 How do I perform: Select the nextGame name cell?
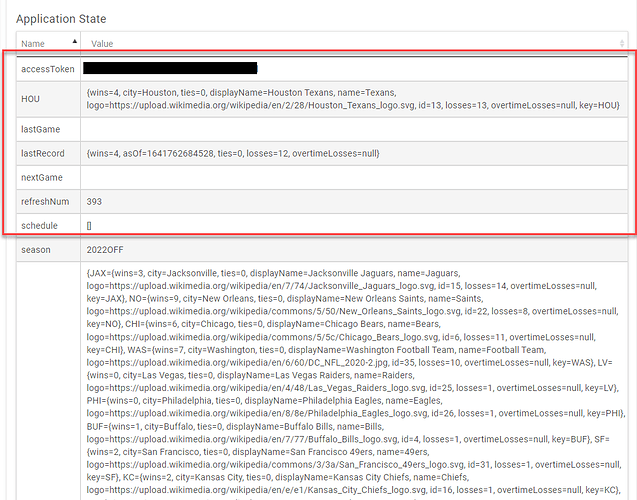(x=48, y=177)
